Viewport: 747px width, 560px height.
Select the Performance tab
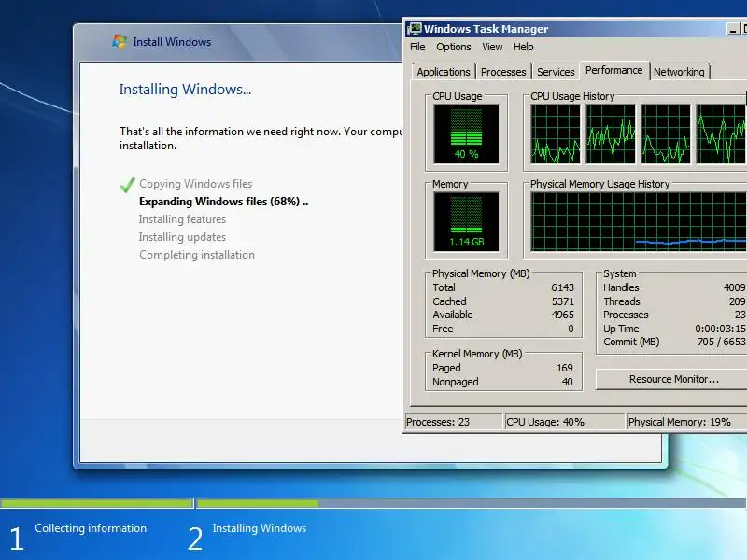[614, 71]
